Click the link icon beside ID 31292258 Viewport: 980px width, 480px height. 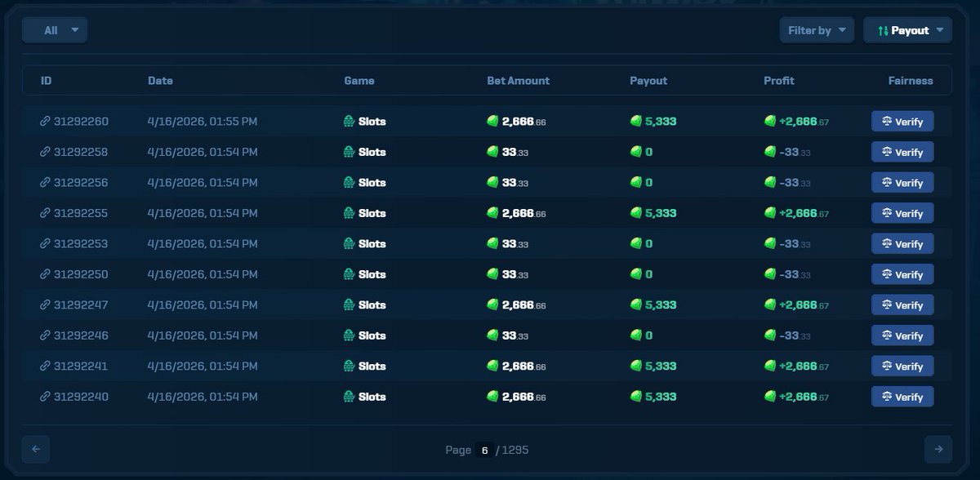pyautogui.click(x=45, y=152)
